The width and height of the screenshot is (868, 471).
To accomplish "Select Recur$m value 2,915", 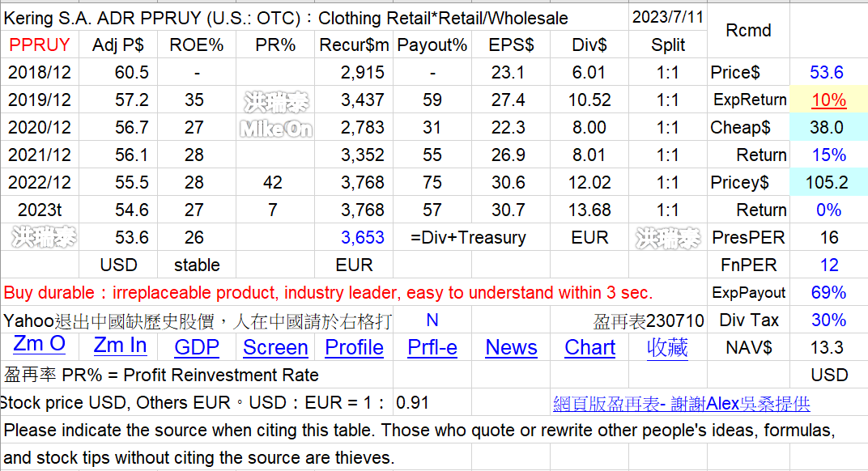I will [363, 73].
